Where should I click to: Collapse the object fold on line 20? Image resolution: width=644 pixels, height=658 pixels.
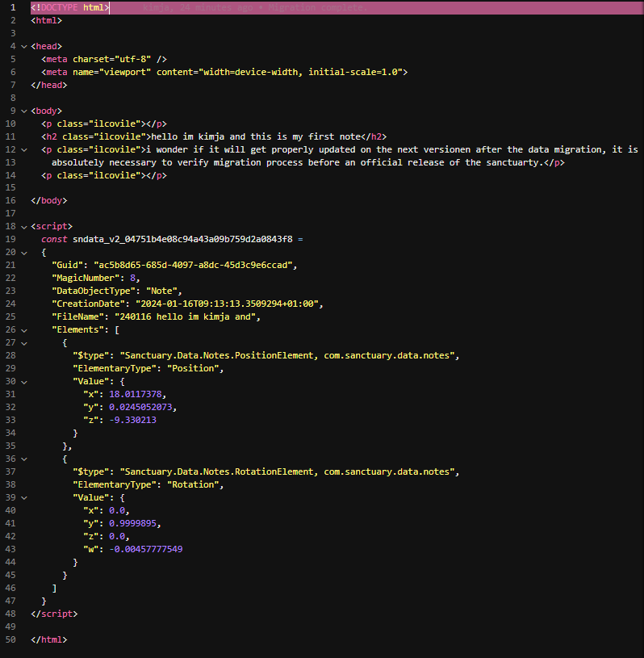[24, 253]
